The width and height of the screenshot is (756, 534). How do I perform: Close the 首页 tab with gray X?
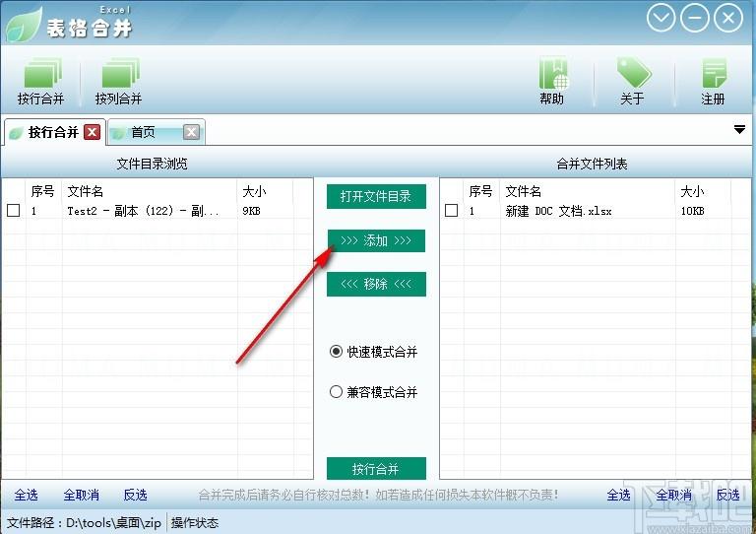tap(191, 132)
